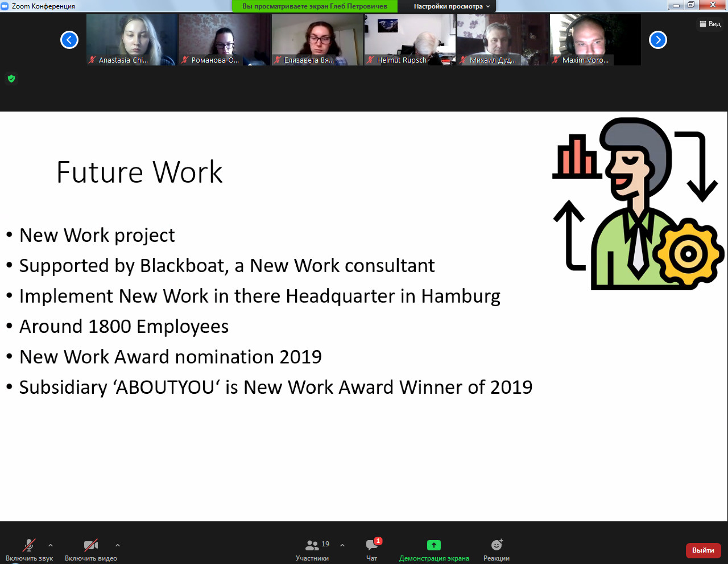Viewport: 728px width, 564px height.
Task: Start screen share via Демонстрация экрана
Action: point(434,550)
